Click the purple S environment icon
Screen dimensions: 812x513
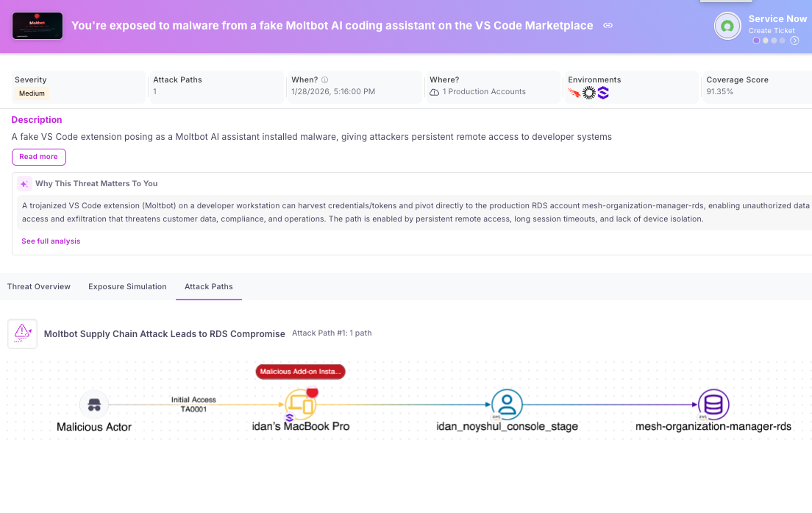(603, 93)
